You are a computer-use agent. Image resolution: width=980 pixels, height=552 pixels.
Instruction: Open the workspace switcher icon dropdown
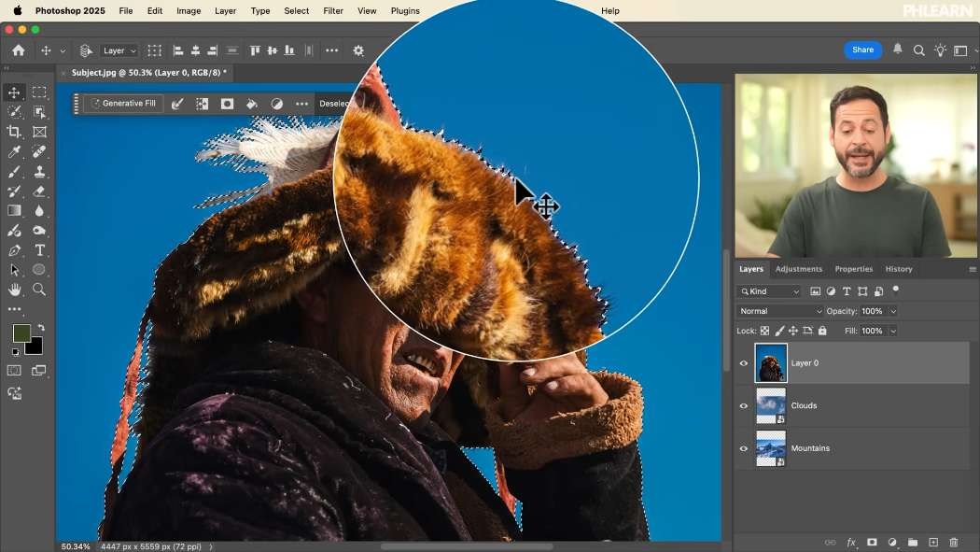(x=962, y=50)
